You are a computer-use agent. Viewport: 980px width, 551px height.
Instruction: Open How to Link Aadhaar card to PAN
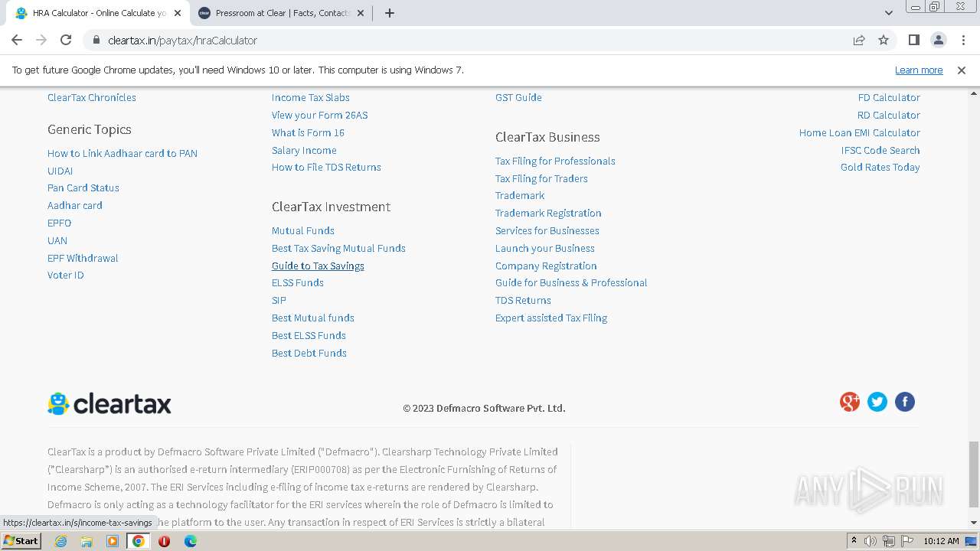(122, 153)
